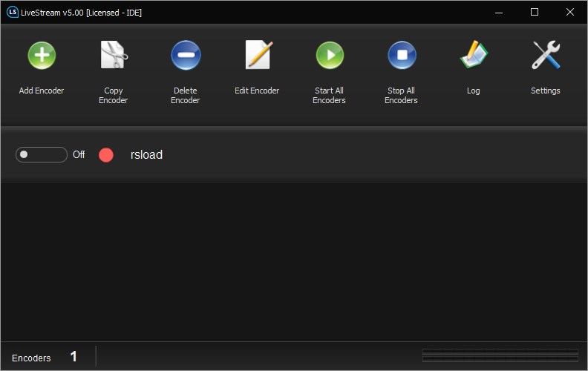The width and height of the screenshot is (588, 371).
Task: Toggle the rsload encoder switch on
Action: (42, 154)
